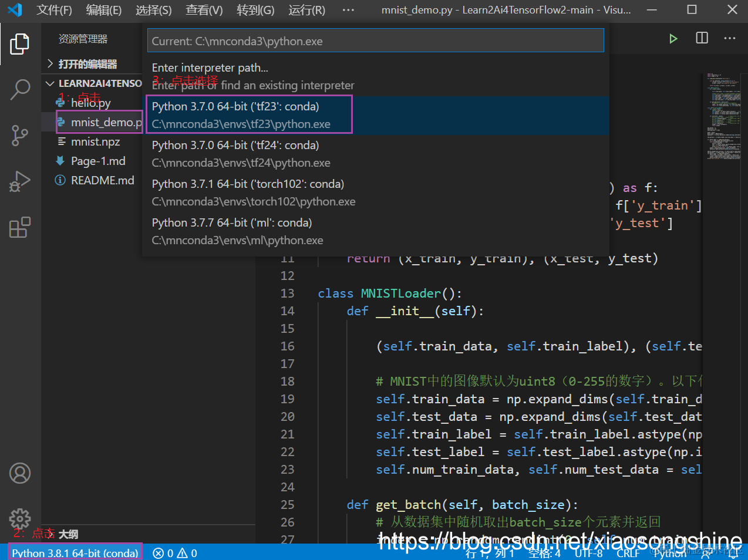Click the interpreter search input field
Screen dimensions: 748x560
pyautogui.click(x=375, y=41)
